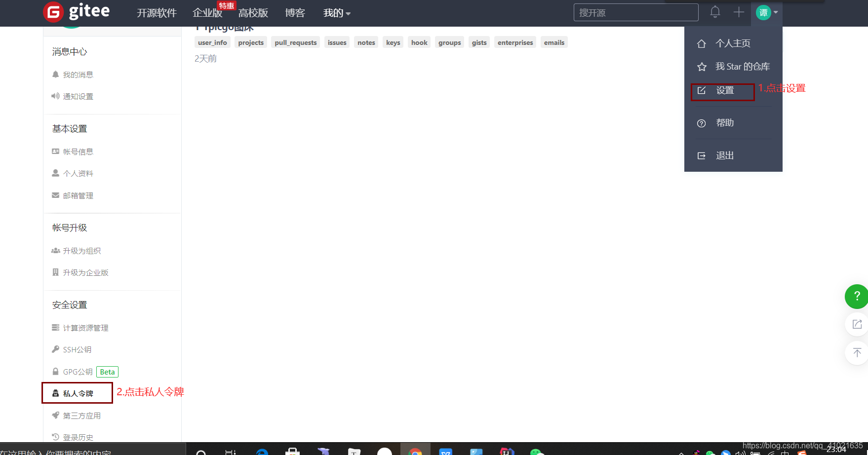Click the enterprises scope tag

(x=515, y=42)
